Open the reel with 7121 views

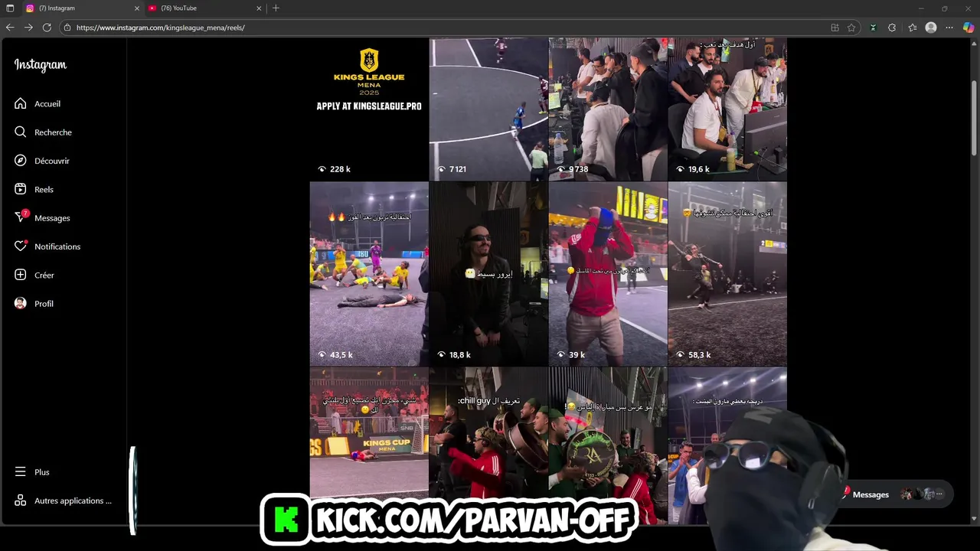click(488, 109)
